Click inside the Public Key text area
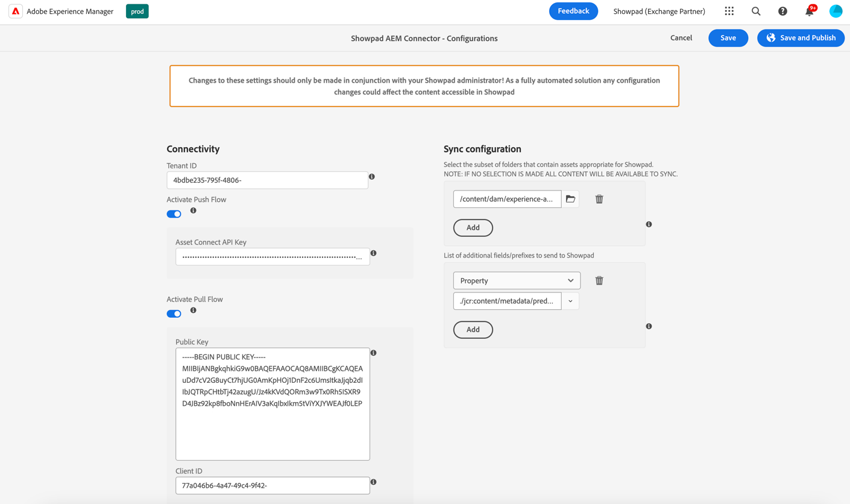This screenshot has width=850, height=504. (x=272, y=404)
